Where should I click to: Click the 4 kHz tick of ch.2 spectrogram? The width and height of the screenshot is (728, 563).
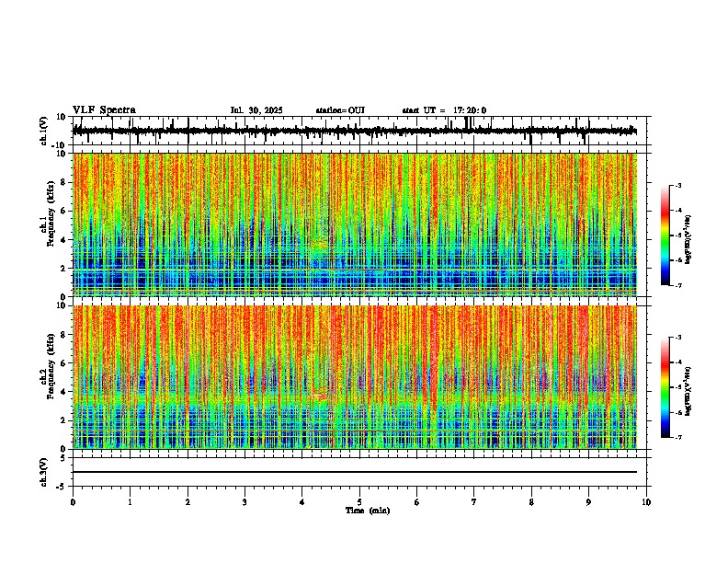pos(63,392)
